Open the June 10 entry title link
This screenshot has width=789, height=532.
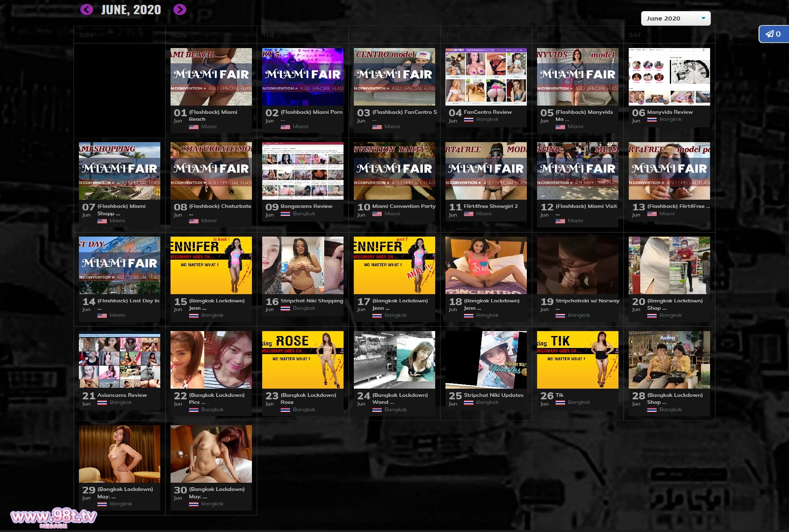(x=404, y=206)
